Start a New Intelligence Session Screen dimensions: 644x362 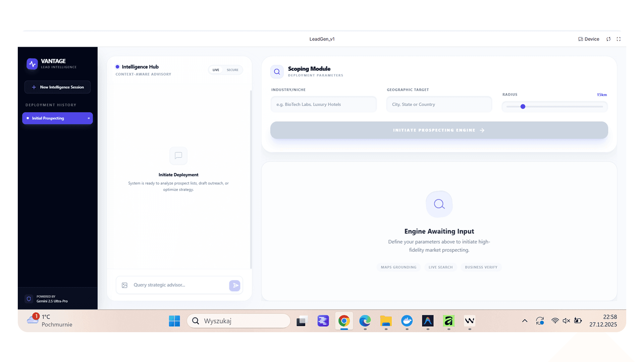tap(57, 87)
